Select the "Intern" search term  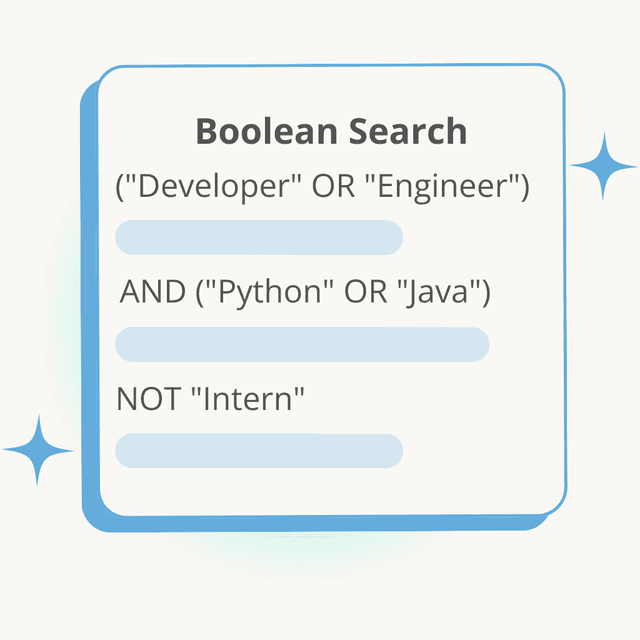pos(247,399)
